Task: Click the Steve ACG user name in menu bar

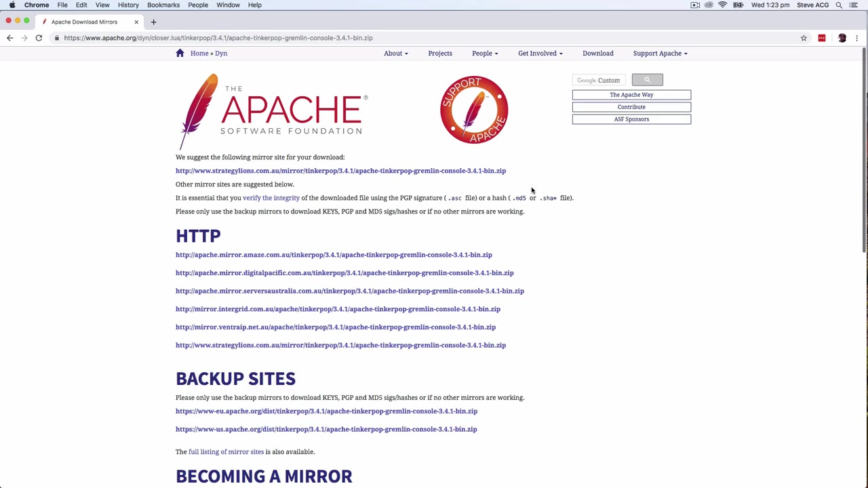Action: click(x=813, y=5)
